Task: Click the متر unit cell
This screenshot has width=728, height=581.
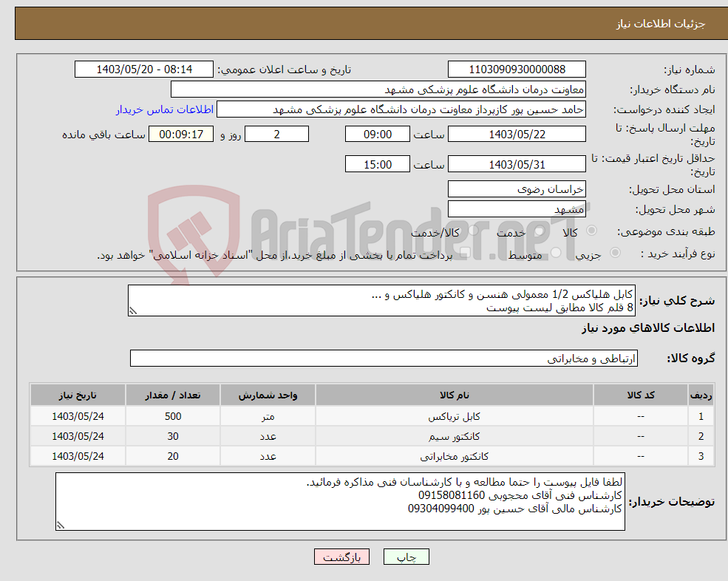Action: [x=268, y=417]
